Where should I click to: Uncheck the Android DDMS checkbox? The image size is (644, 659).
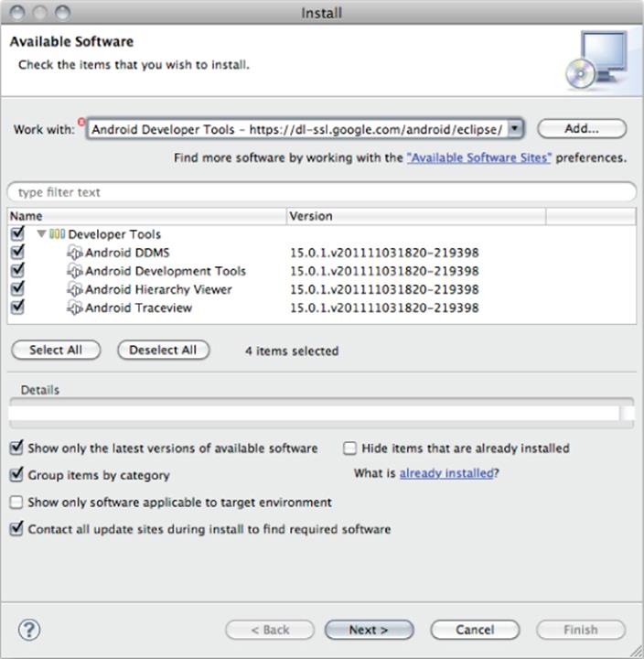click(17, 252)
